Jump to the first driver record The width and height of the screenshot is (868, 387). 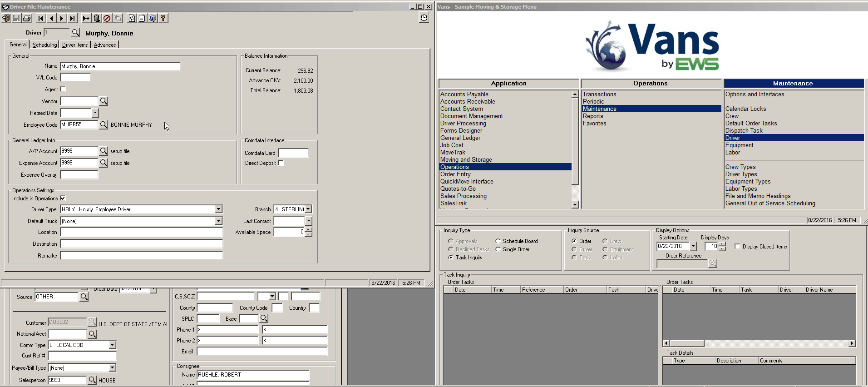tap(41, 18)
